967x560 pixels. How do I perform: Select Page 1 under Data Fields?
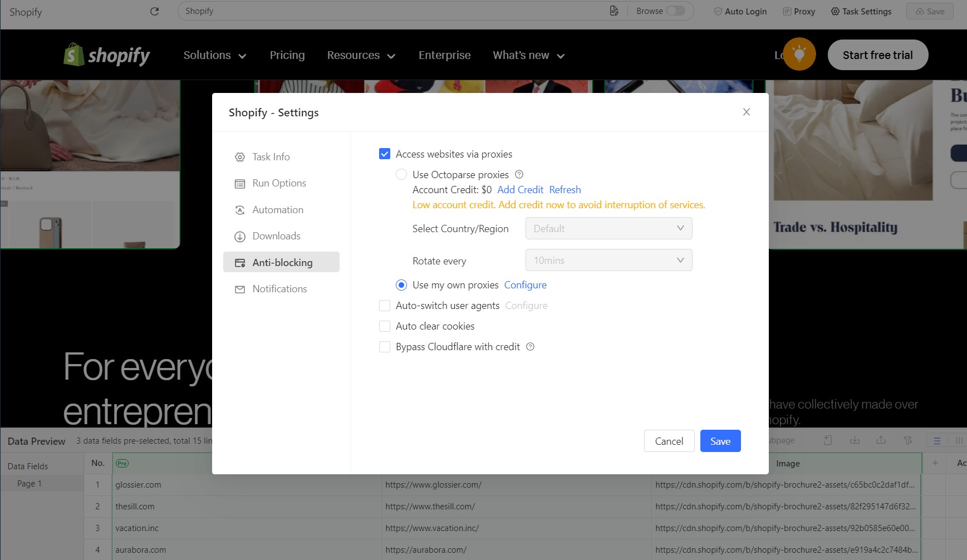point(42,484)
